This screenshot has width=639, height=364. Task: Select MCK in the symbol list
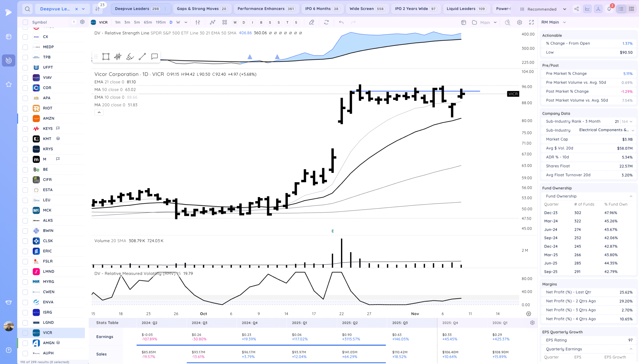point(47,210)
